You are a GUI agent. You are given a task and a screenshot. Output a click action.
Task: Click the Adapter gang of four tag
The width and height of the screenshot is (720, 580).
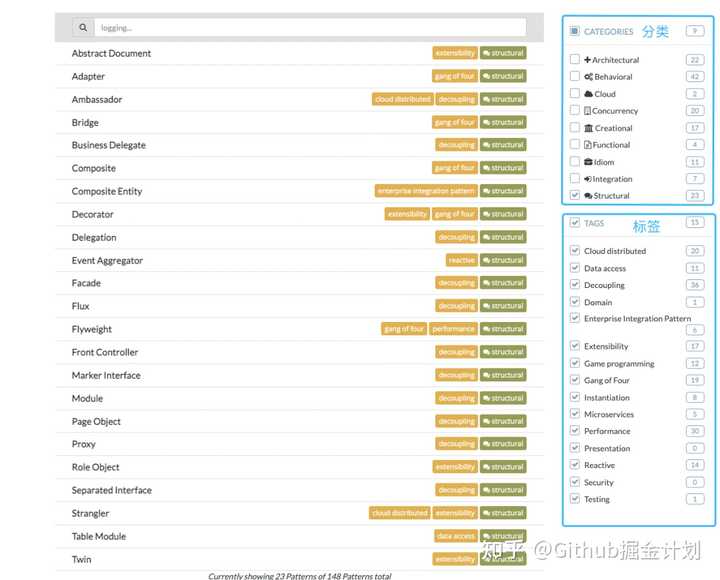(454, 77)
